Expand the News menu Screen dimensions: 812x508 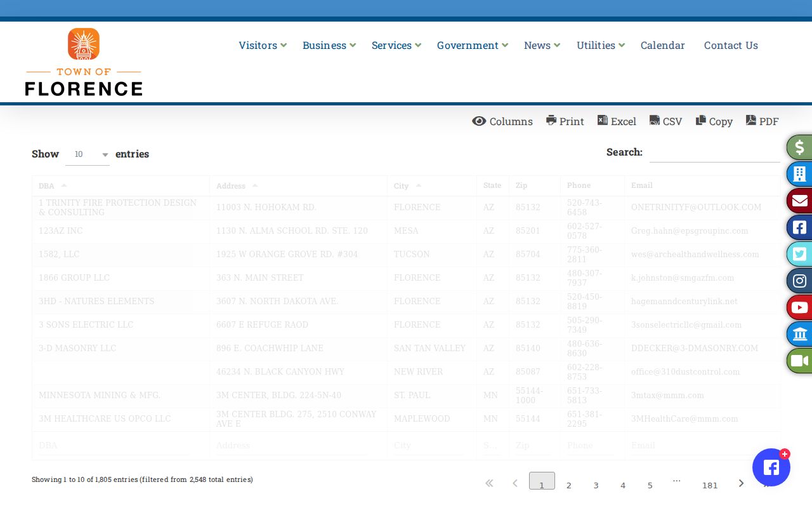[x=542, y=45]
